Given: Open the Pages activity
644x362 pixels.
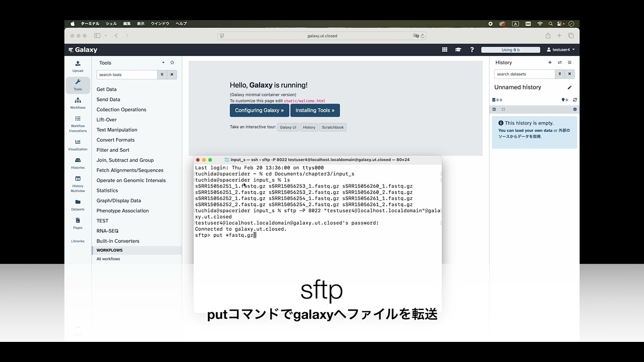Looking at the screenshot, I should (77, 223).
